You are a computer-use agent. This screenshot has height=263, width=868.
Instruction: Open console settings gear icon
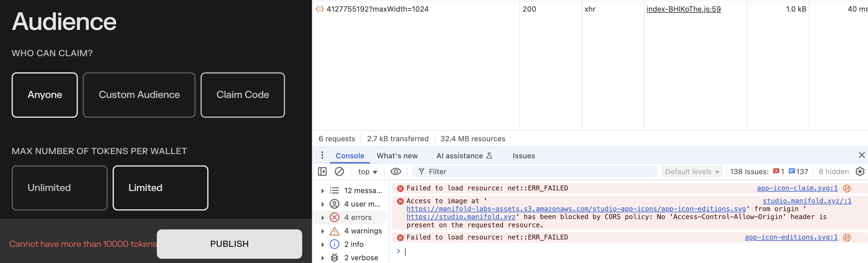tap(859, 172)
